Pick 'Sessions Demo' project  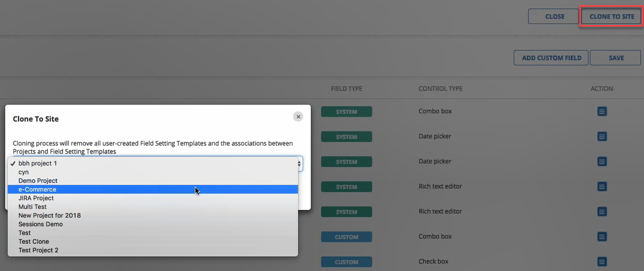point(153,224)
